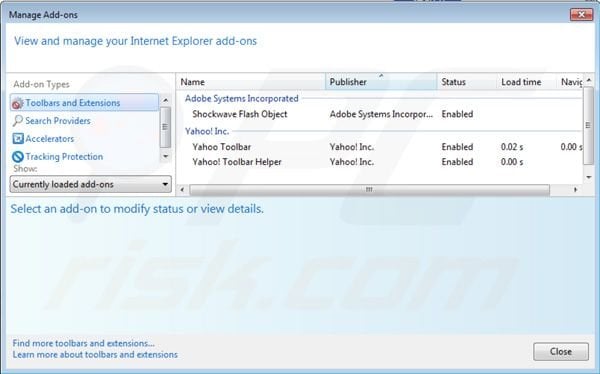Sort list by Publisher column header
Viewport: 600px width, 374px height.
click(x=381, y=82)
